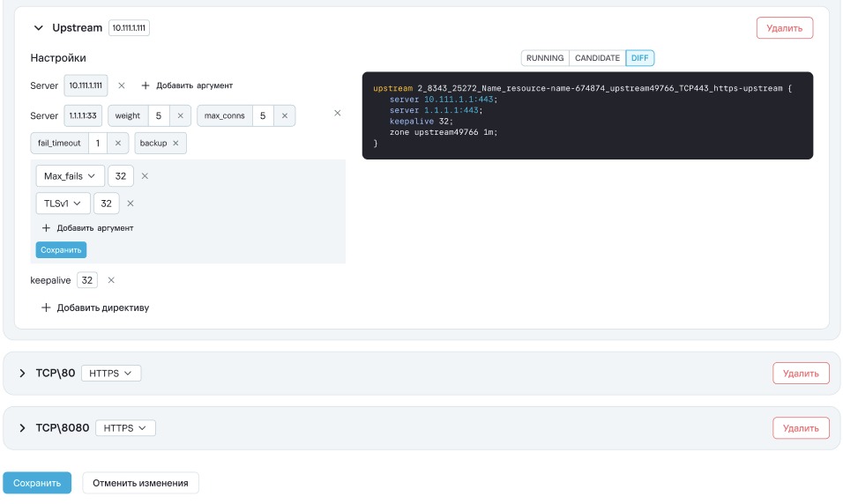
Task: Click the TCP\80 title
Action: [56, 374]
